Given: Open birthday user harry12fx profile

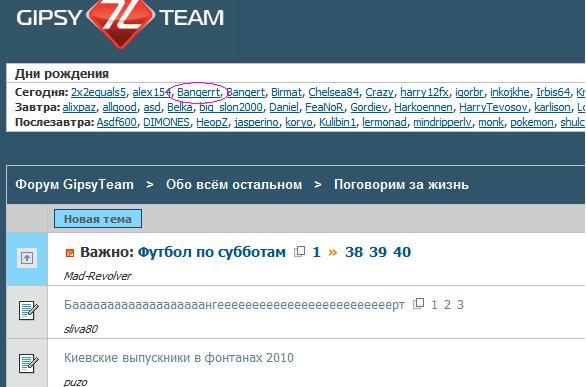Looking at the screenshot, I should click(424, 92).
